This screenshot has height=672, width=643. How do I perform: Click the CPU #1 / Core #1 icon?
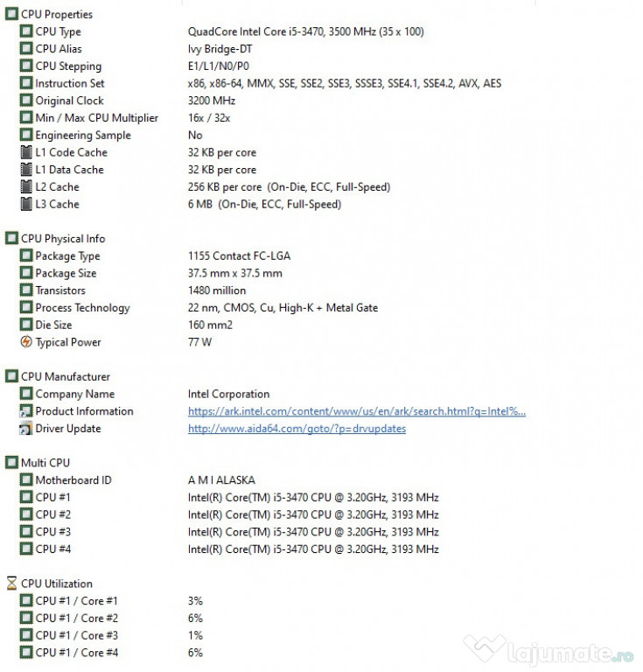(x=26, y=601)
